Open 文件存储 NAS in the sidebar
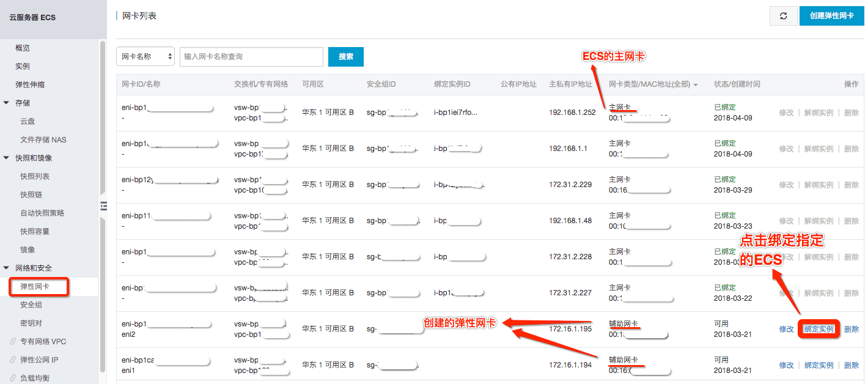Image resolution: width=868 pixels, height=384 pixels. (43, 140)
